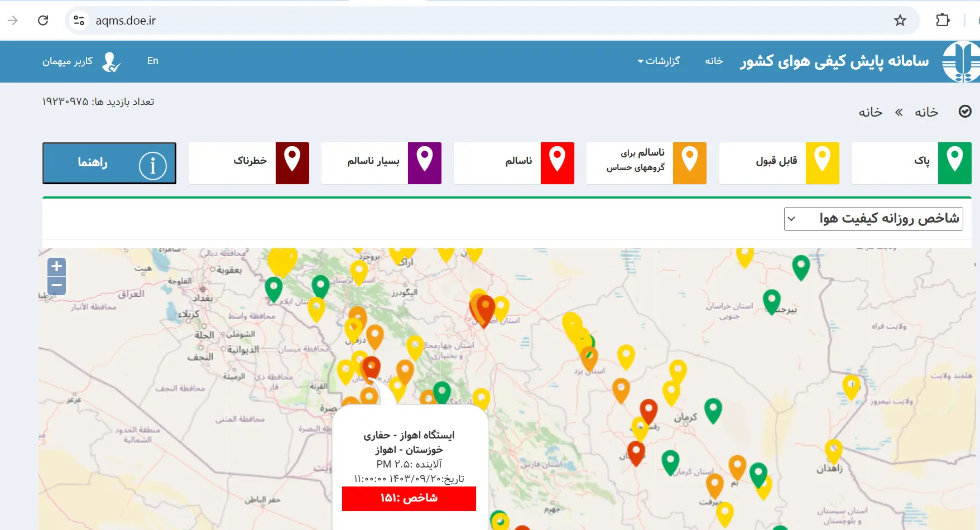Click the سامانه پایش کیفی هوای کشور title
The image size is (980, 530).
(x=834, y=61)
